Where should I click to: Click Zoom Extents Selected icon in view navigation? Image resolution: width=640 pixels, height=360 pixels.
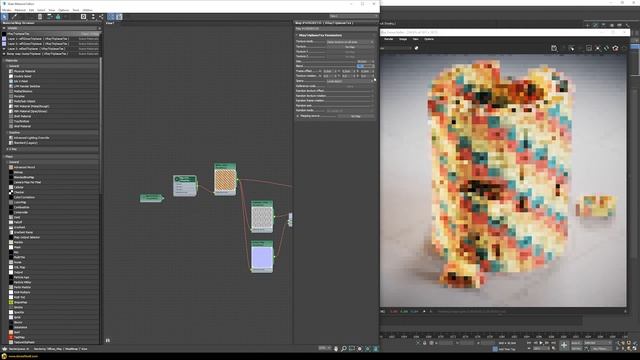(368, 349)
